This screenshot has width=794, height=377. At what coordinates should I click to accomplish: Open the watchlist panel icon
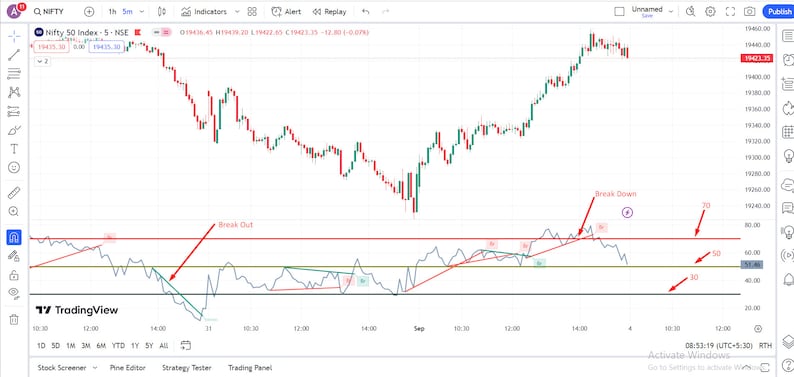click(787, 36)
